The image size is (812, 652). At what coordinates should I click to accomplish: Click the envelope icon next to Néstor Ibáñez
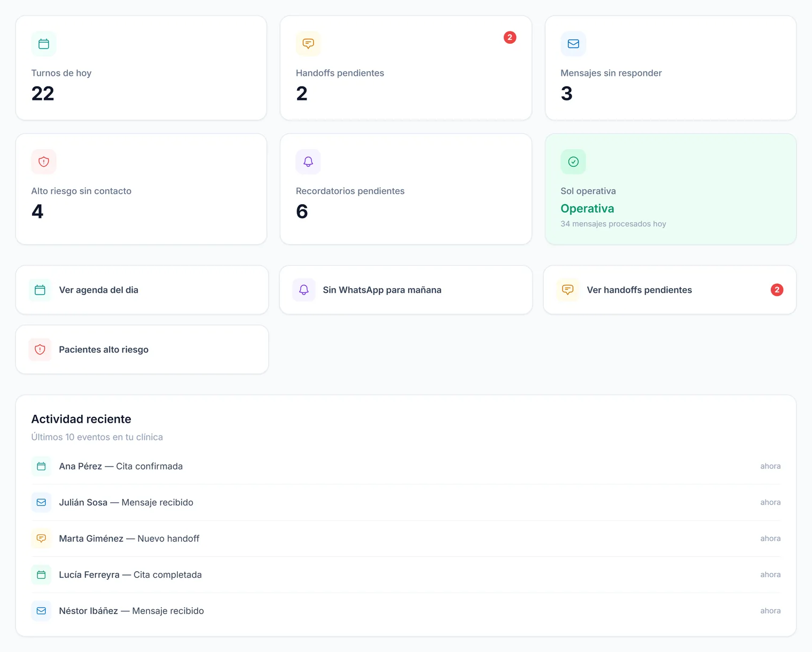[x=41, y=611]
